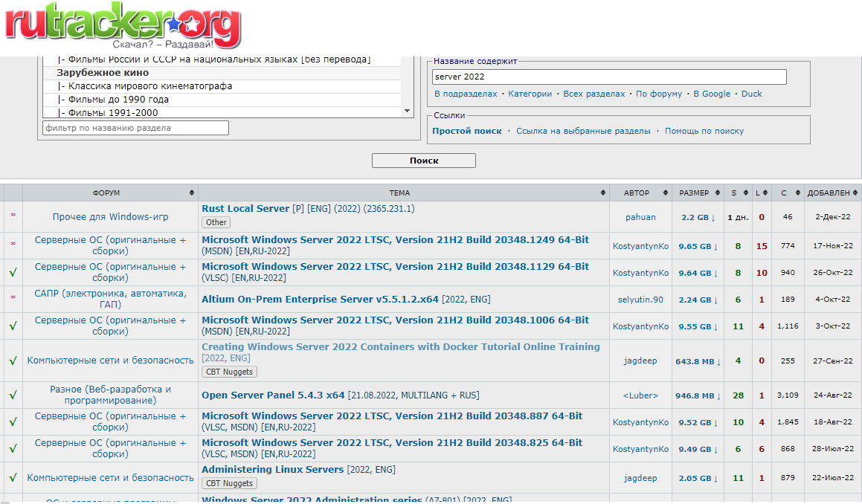
Task: Open the Прочее для Windows-игр forum
Action: coord(111,217)
